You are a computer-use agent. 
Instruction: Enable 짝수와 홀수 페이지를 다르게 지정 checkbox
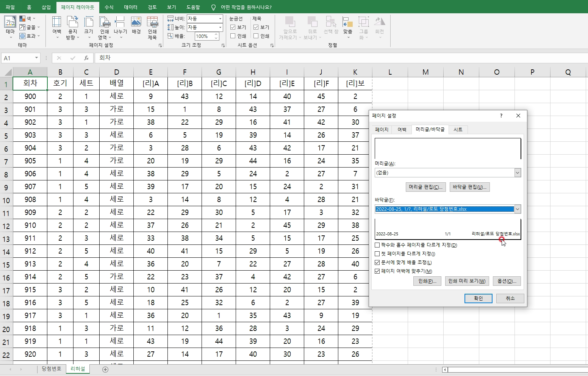[x=377, y=245]
